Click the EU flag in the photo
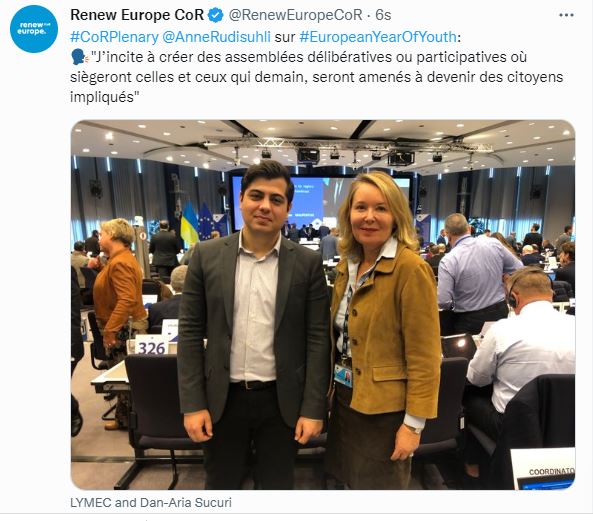 pos(205,222)
